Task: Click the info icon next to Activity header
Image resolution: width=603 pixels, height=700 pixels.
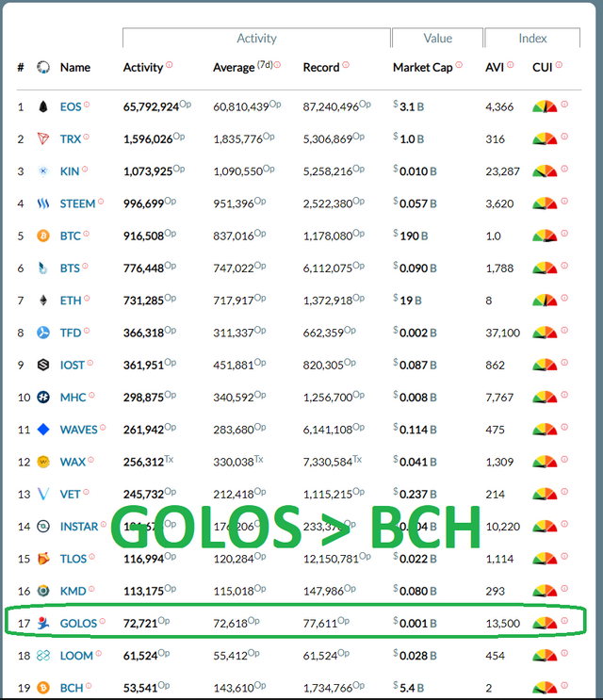Action: 170,65
